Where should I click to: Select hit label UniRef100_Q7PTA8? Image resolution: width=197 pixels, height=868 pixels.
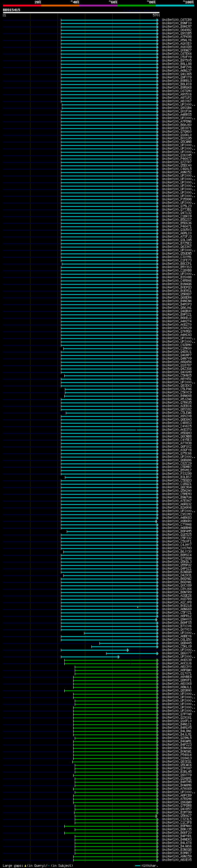tap(176, 714)
